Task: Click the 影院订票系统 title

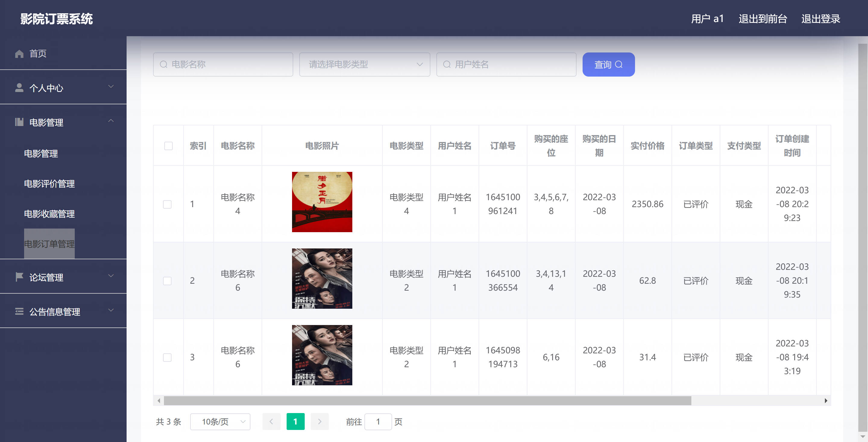Action: click(x=57, y=19)
